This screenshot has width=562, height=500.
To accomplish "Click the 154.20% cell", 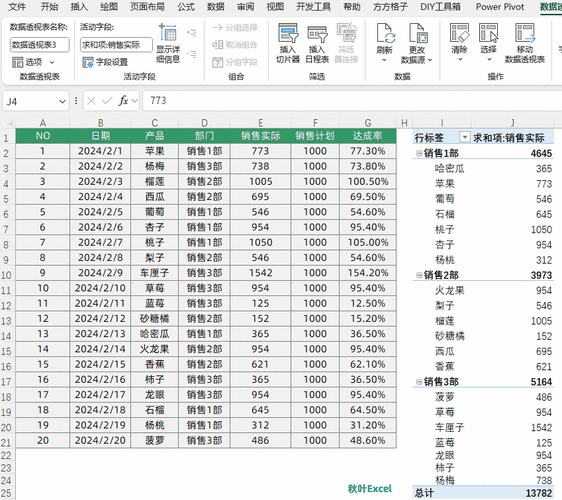I will pyautogui.click(x=368, y=273).
